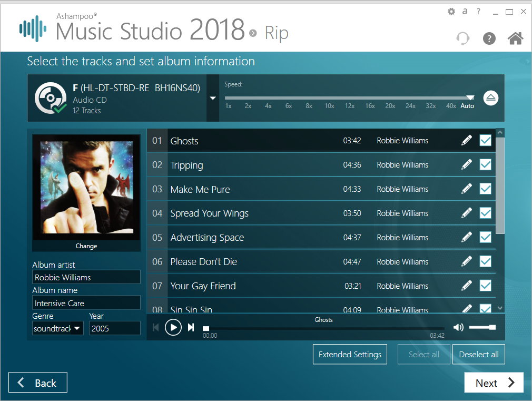The image size is (532, 401).
Task: Expand the CD drive selector
Action: pos(213,98)
